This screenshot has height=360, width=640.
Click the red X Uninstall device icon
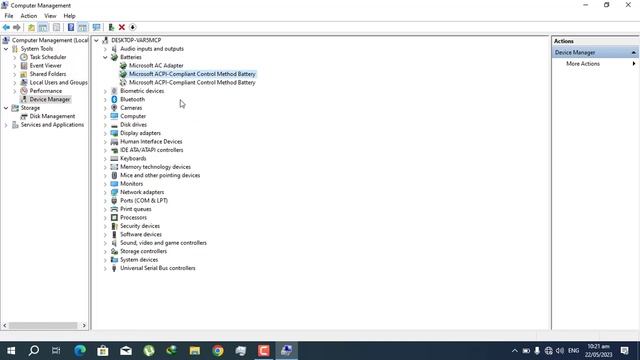(122, 27)
